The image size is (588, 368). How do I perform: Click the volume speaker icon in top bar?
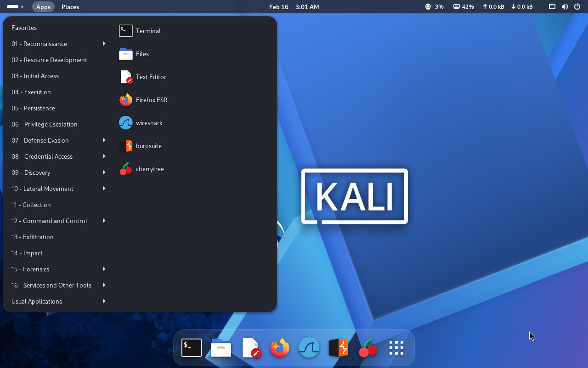565,7
